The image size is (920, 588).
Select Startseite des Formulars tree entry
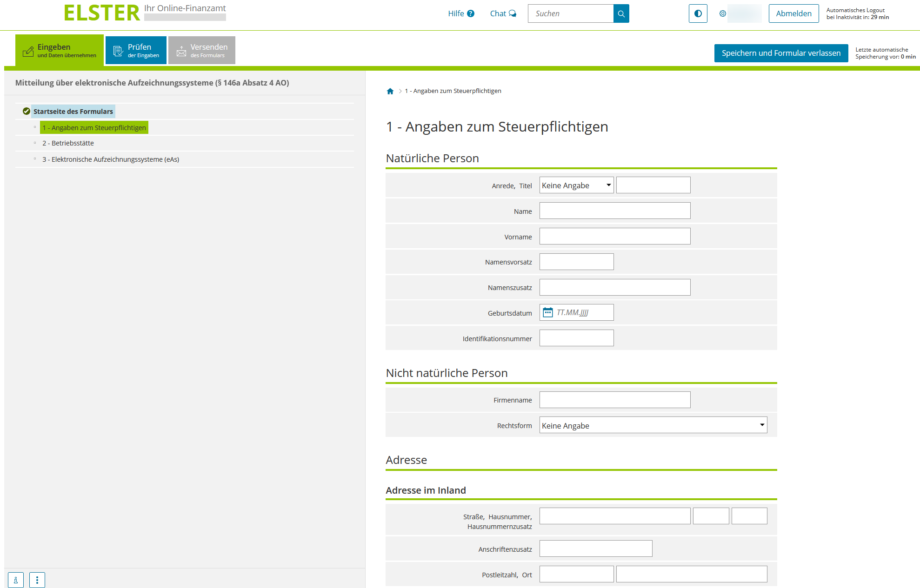click(73, 112)
